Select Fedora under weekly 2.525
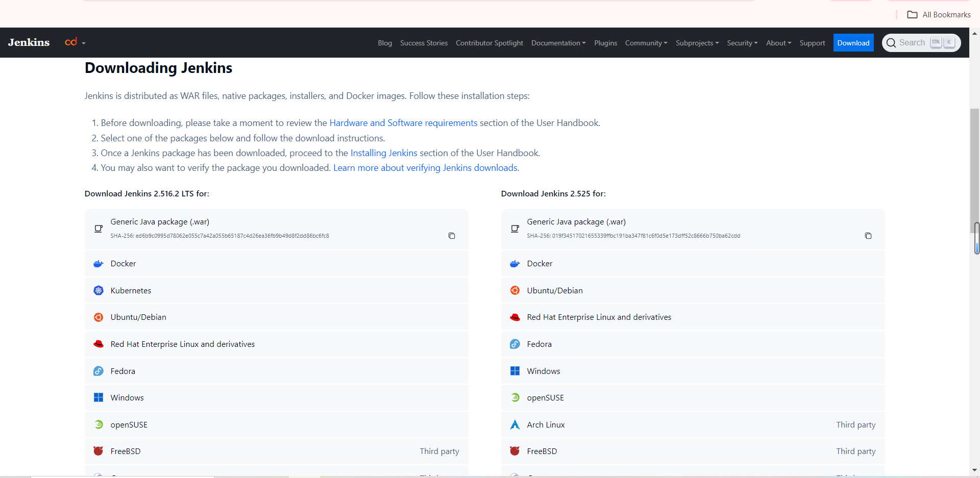 (693, 344)
